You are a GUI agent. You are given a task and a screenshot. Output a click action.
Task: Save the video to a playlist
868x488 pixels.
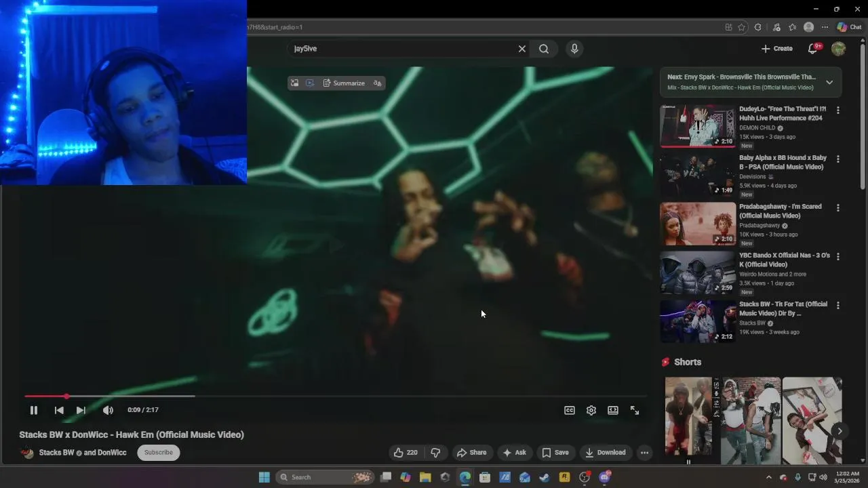click(x=555, y=453)
